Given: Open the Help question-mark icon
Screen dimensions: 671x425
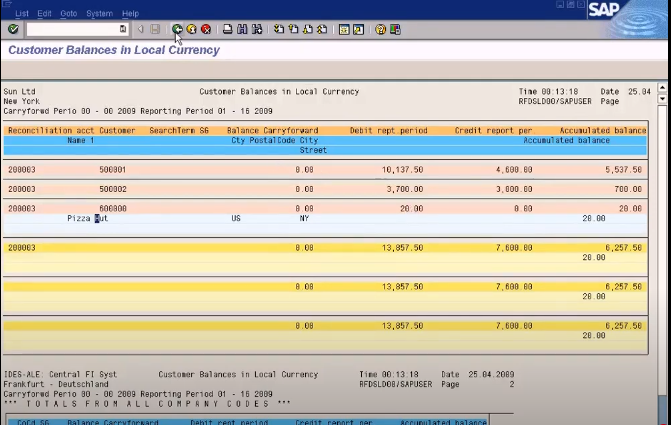Looking at the screenshot, I should [380, 29].
